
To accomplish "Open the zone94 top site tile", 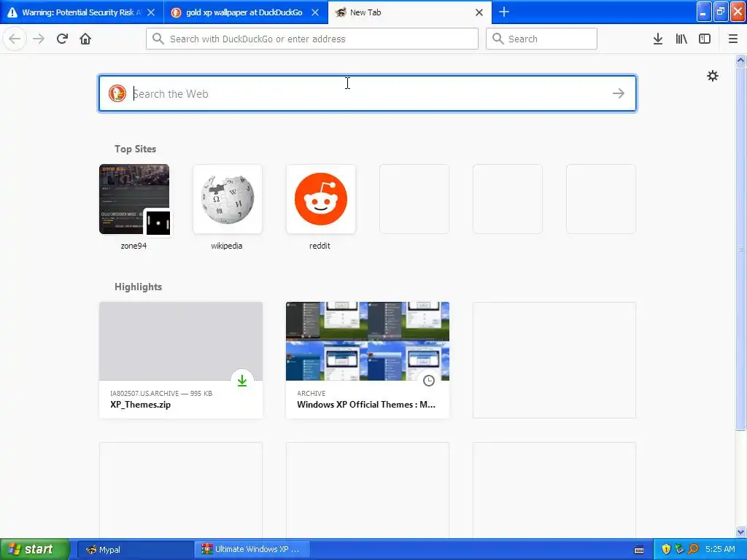I will click(x=134, y=199).
